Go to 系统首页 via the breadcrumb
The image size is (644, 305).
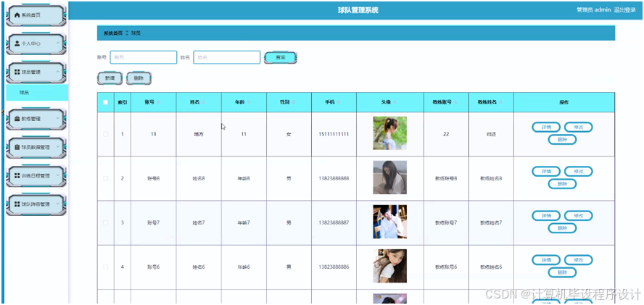click(113, 33)
